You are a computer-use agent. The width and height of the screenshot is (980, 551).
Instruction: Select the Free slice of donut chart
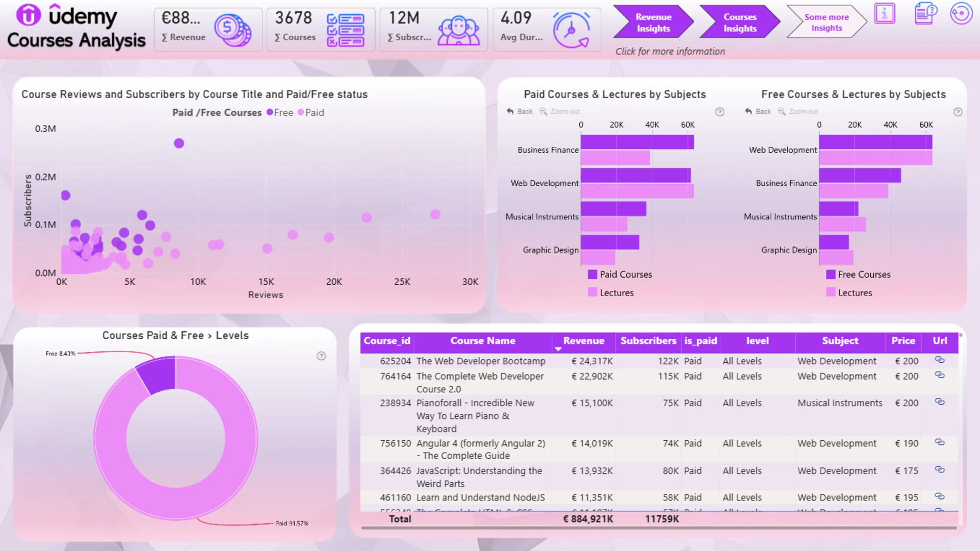159,375
